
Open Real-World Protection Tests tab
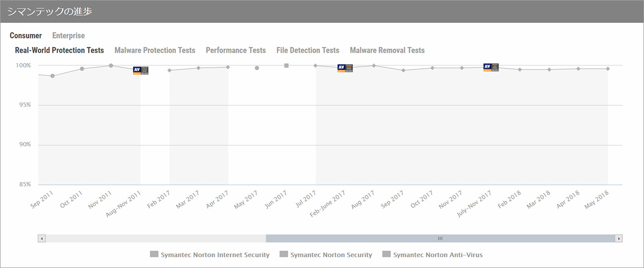click(59, 50)
